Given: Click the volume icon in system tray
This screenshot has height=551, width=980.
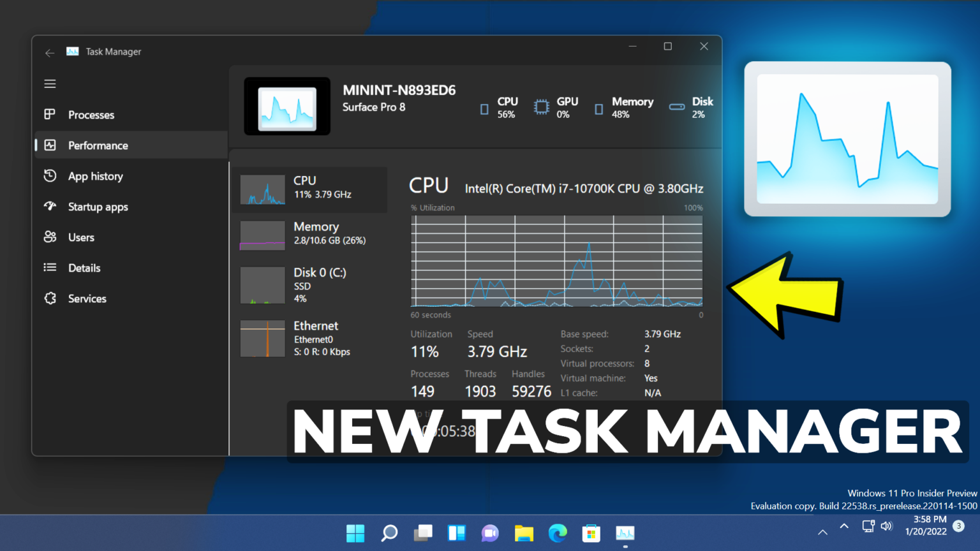Looking at the screenshot, I should [887, 526].
